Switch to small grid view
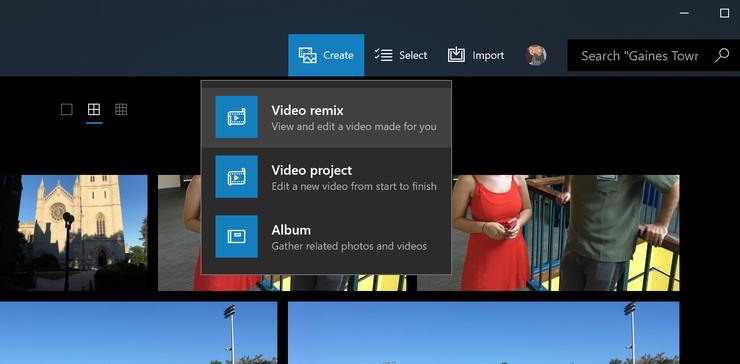 point(121,110)
